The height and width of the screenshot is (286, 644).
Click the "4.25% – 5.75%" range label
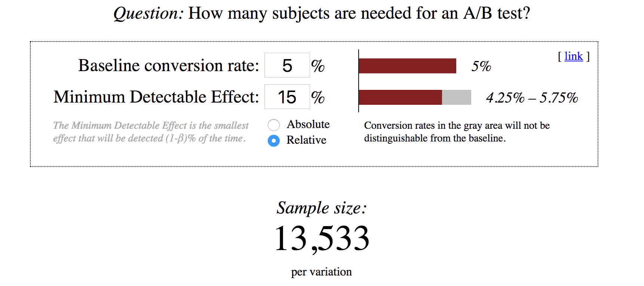click(x=532, y=98)
